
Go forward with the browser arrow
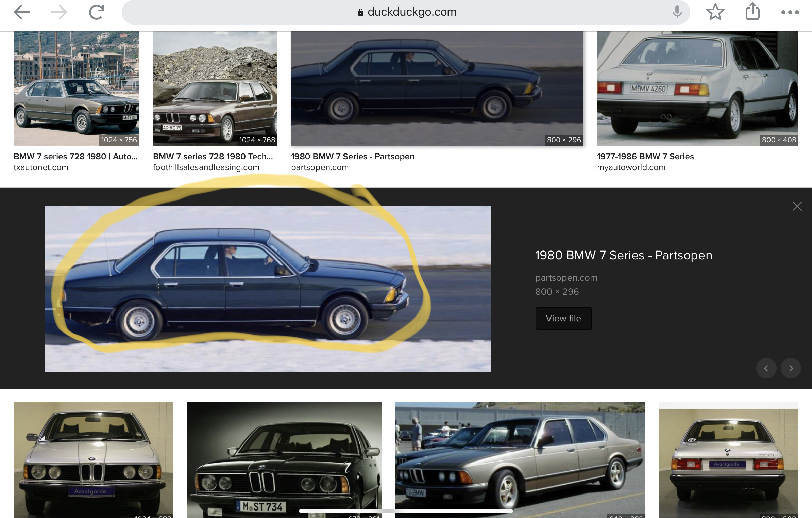(59, 12)
